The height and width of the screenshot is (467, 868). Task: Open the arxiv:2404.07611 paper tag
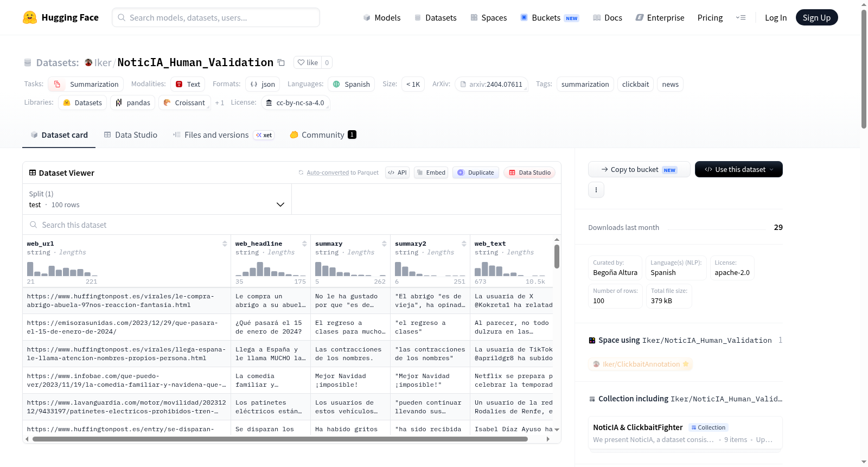pos(492,84)
